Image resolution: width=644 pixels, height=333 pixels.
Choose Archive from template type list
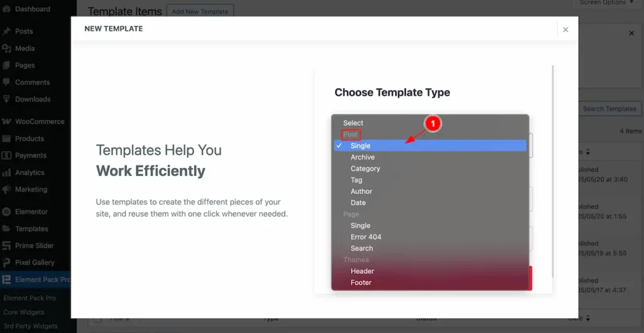tap(362, 157)
